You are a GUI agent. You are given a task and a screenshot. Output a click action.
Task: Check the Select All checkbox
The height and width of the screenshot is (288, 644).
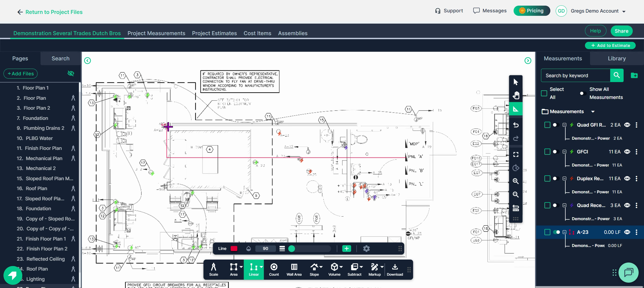tap(544, 93)
